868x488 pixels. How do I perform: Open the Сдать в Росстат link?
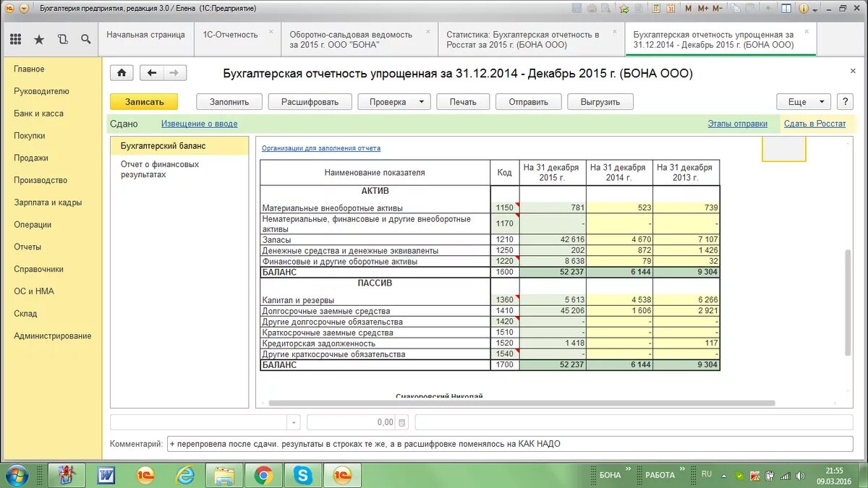(814, 124)
